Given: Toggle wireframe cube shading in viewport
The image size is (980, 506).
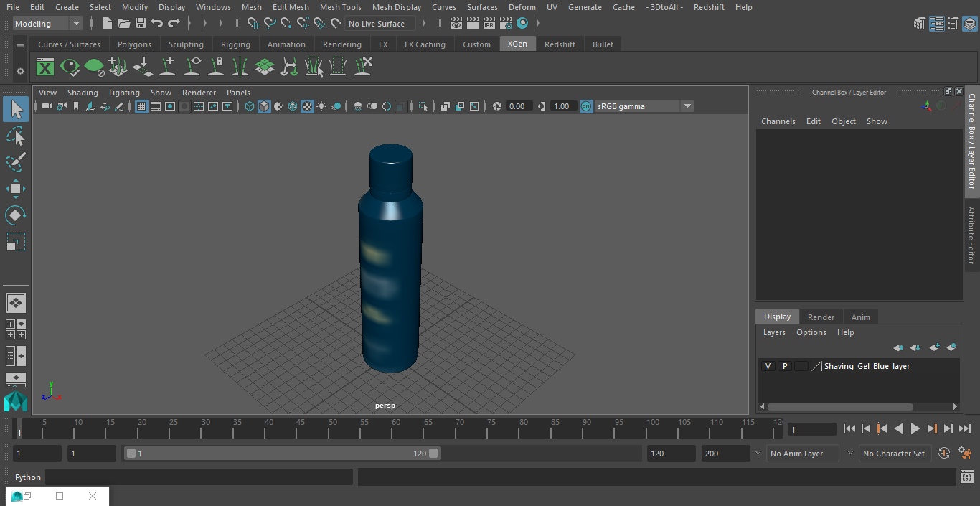Looking at the screenshot, I should coord(250,106).
